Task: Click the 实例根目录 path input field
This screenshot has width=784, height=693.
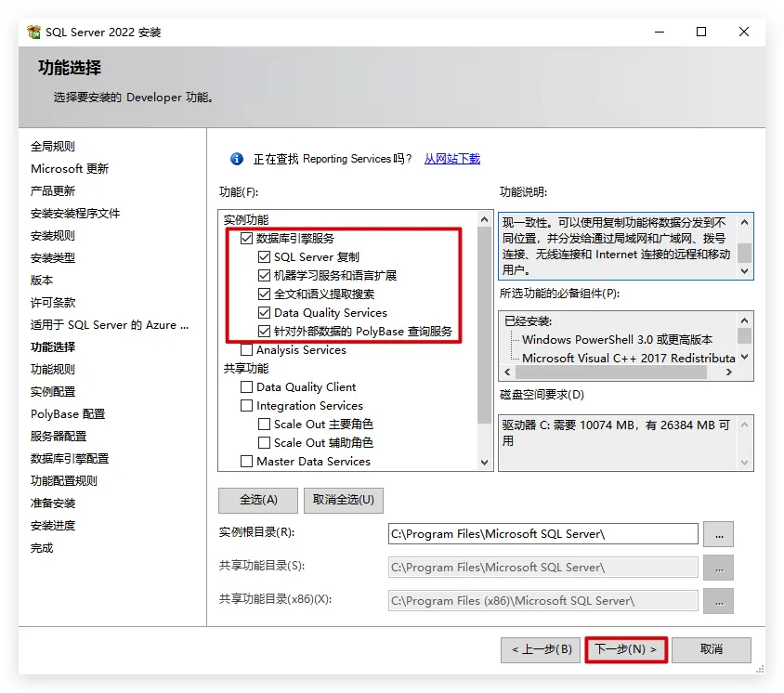Action: pyautogui.click(x=543, y=533)
